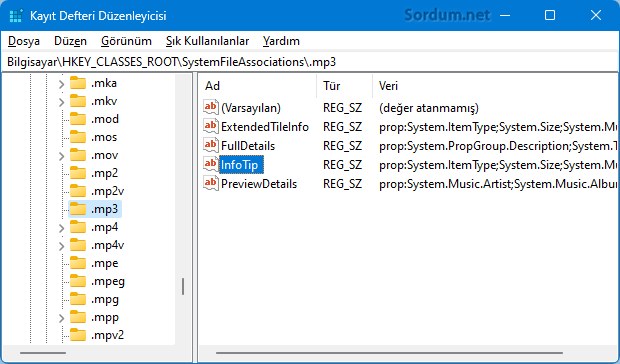The height and width of the screenshot is (364, 620).
Task: Select the .mp2 folder icon
Action: 78,173
